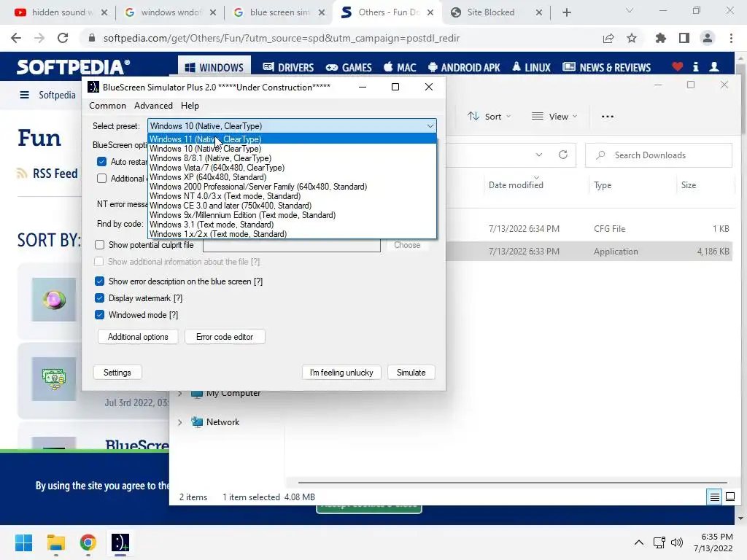
Task: Open Chrome extensions puzzle icon
Action: pos(660,38)
